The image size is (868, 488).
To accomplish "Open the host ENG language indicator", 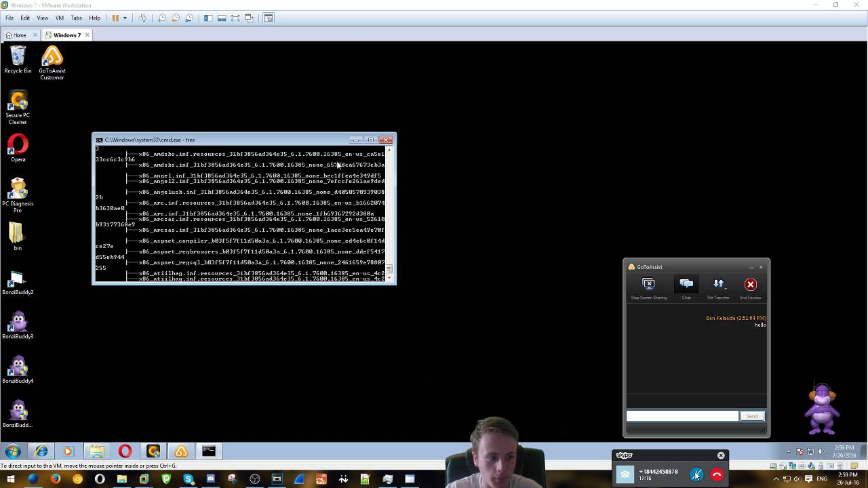I will [822, 479].
